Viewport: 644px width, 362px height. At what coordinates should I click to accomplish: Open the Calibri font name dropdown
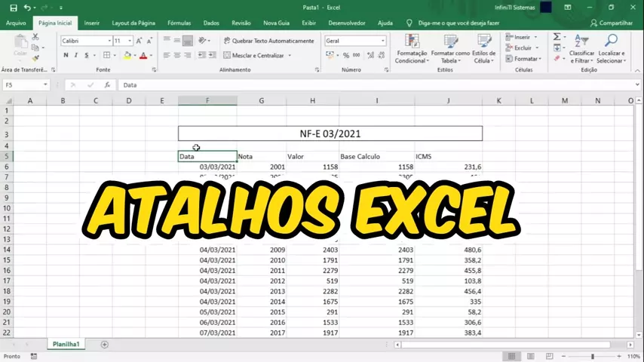85,41
